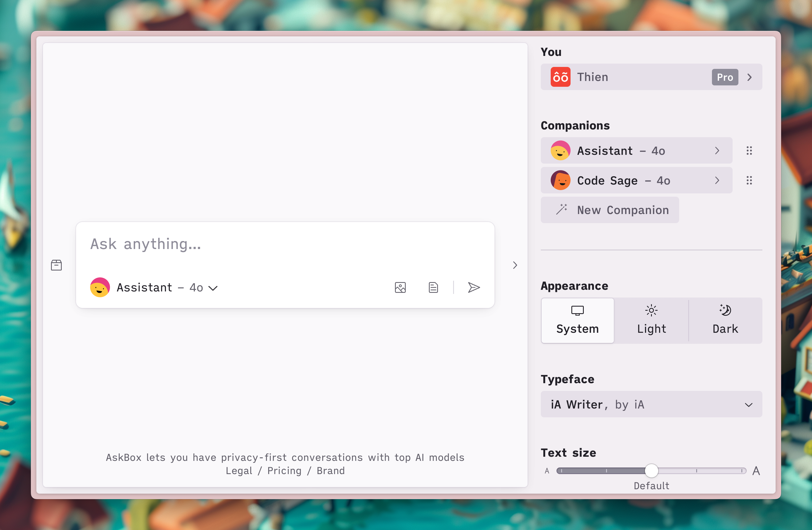Screen dimensions: 812x530
Task: Attach an image using the picture icon
Action: coord(400,288)
